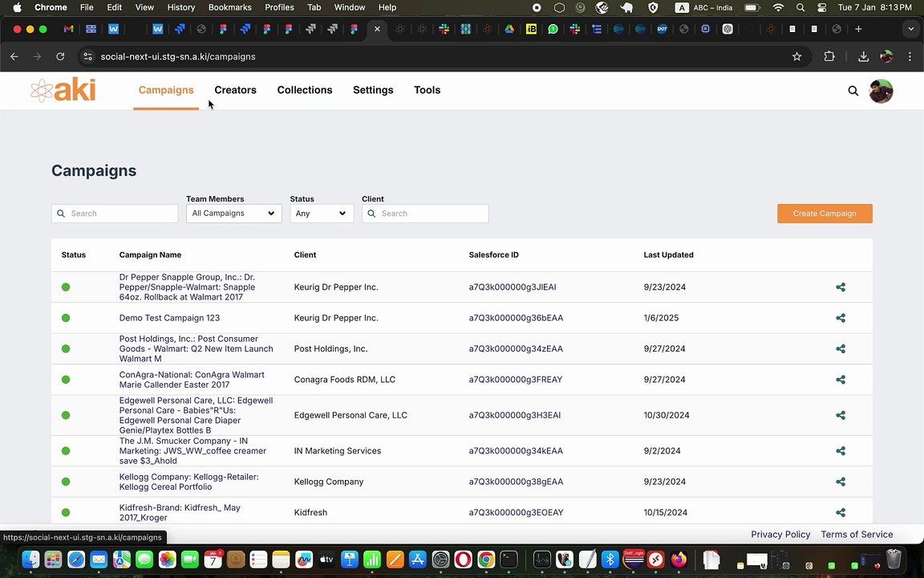
Task: Click the campaign Search input field
Action: (115, 214)
